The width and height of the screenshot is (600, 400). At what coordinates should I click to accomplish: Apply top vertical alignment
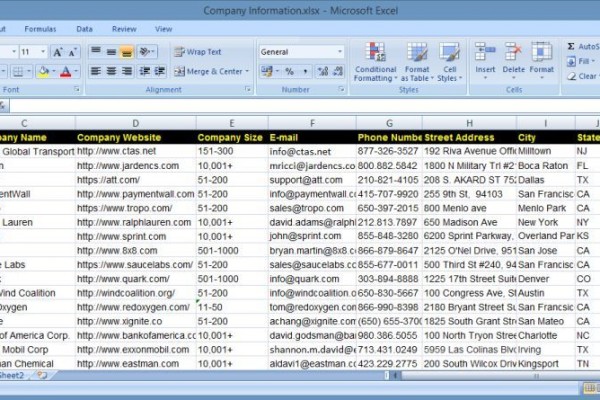[96, 51]
